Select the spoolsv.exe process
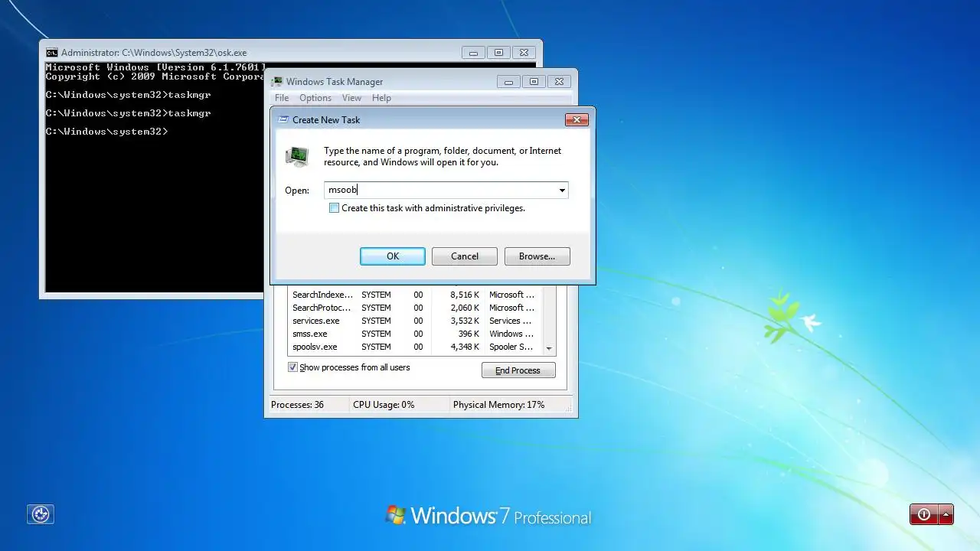The image size is (980, 551). point(414,347)
